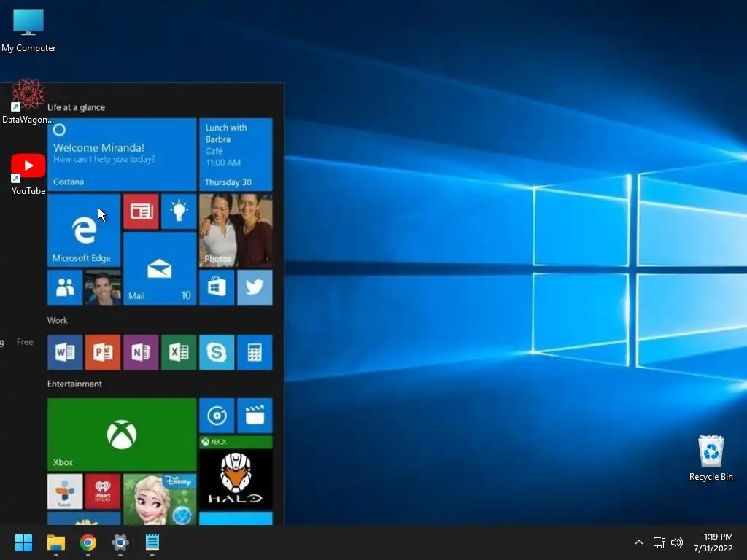Click the Life at a glance group header
Viewport: 747px width, 560px height.
pos(76,107)
